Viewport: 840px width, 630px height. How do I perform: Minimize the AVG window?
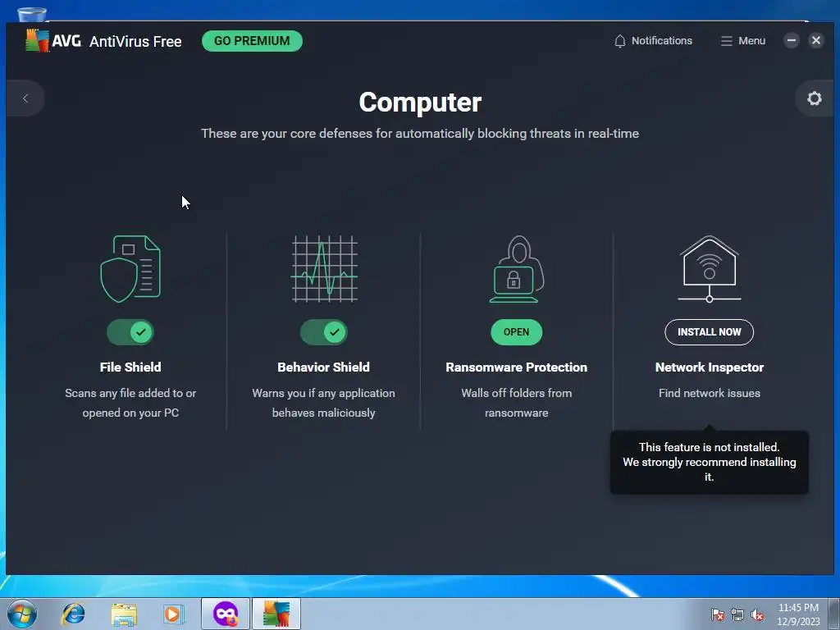coord(792,40)
